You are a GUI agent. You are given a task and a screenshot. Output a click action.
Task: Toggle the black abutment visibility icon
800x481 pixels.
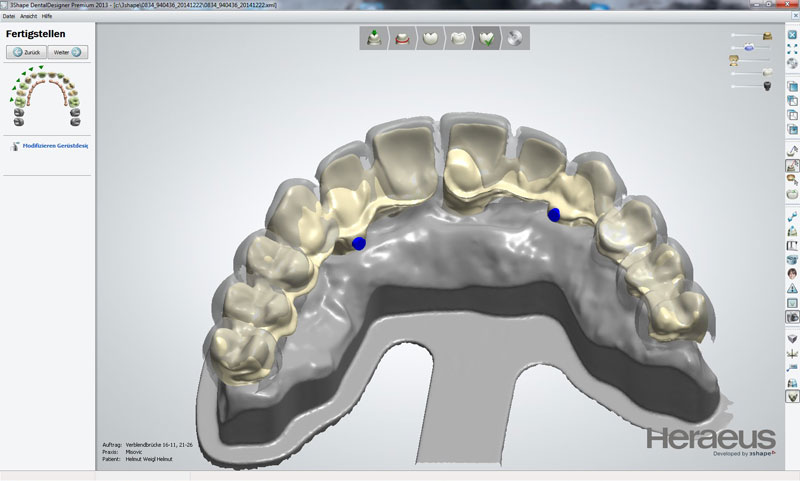(x=768, y=86)
